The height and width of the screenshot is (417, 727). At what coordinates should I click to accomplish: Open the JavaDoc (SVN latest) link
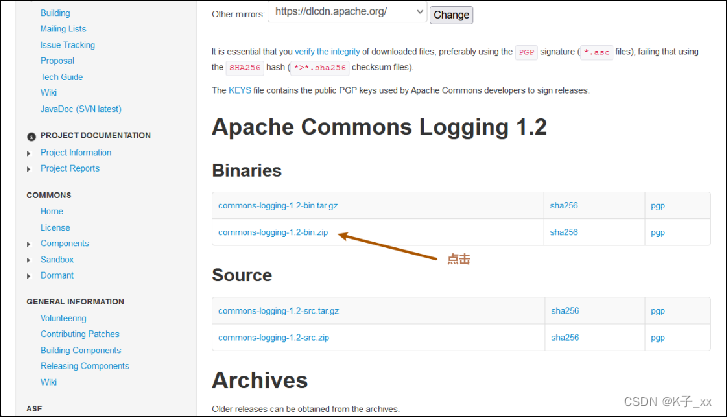point(81,109)
